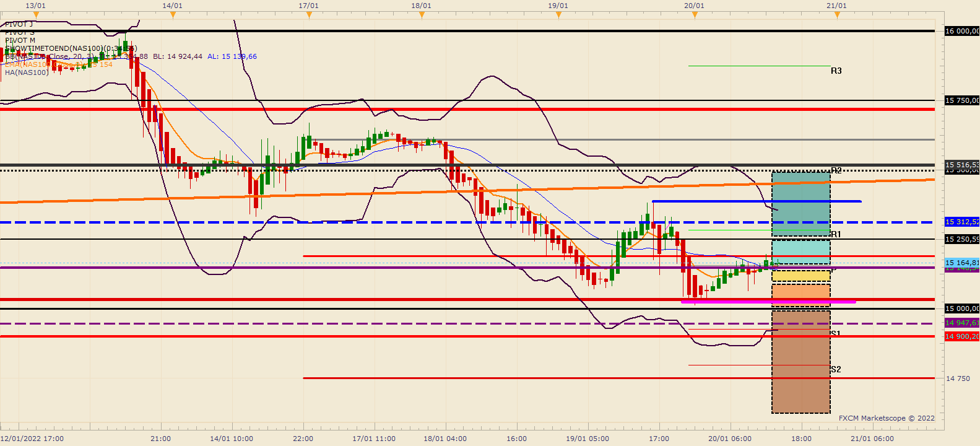Click the blue AL: 15 139,66 value
980x446 pixels.
tap(232, 56)
